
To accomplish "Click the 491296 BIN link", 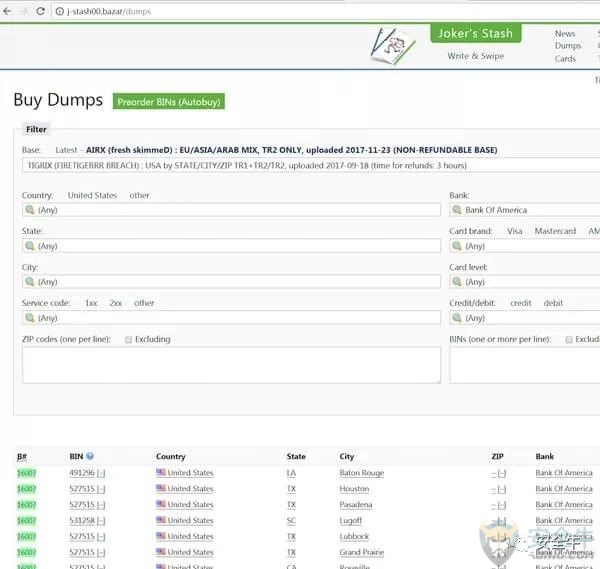I will click(82, 473).
